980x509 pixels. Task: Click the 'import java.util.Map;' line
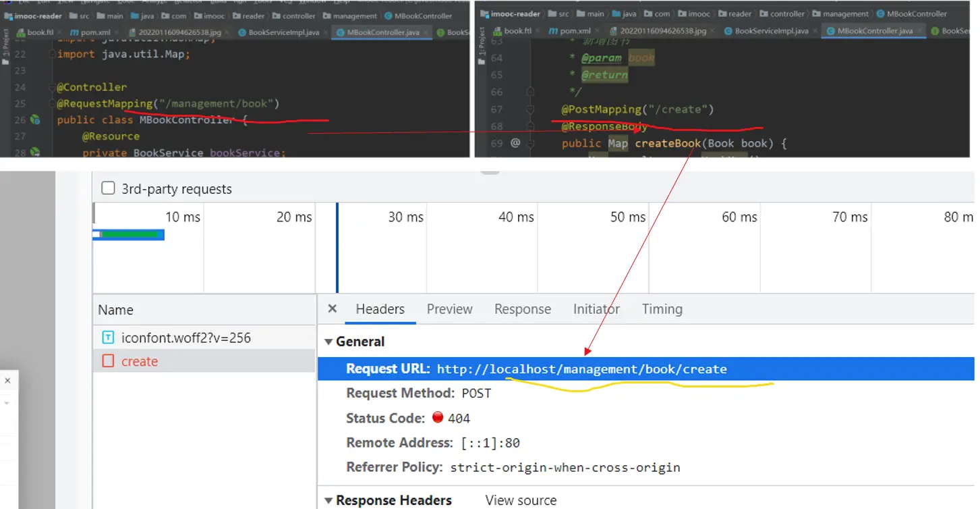pyautogui.click(x=123, y=54)
